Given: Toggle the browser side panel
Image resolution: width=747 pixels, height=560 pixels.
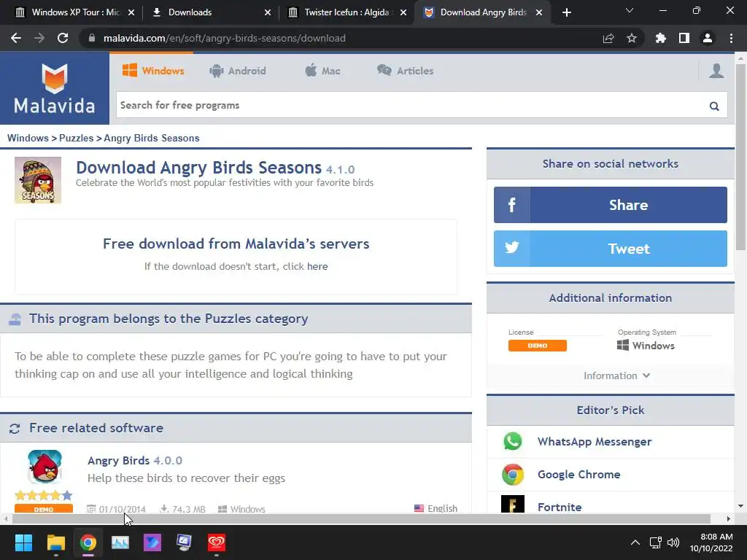Looking at the screenshot, I should [x=684, y=38].
